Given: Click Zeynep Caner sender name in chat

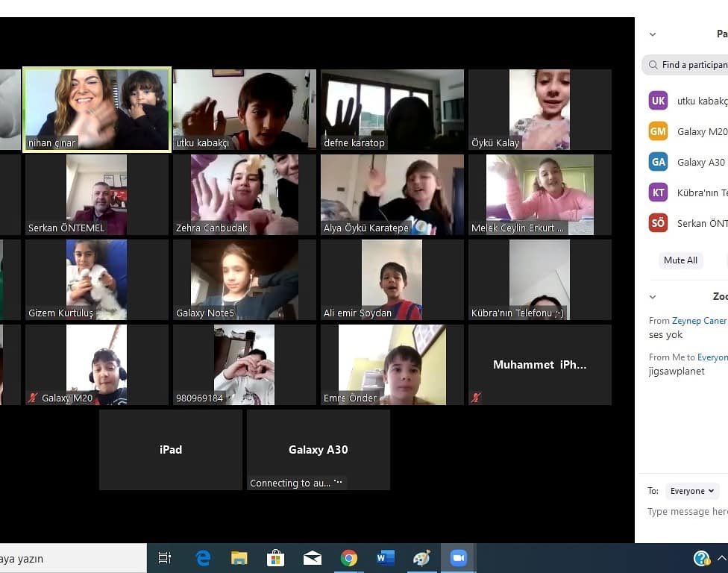Looking at the screenshot, I should click(699, 320).
